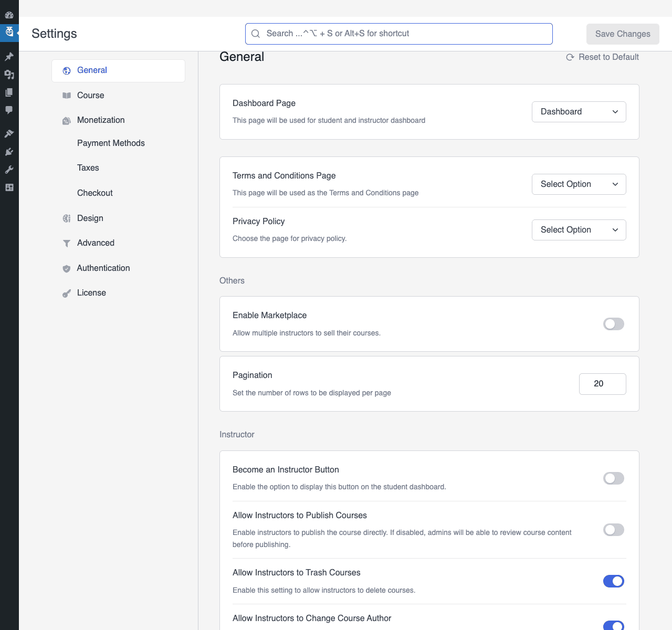Open Authentication settings tab

point(118,268)
